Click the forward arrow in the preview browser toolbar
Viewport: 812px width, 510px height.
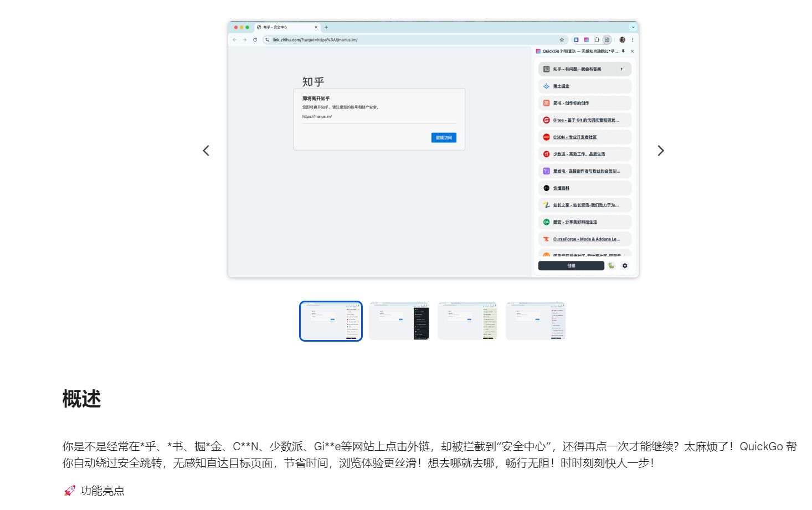pyautogui.click(x=244, y=40)
